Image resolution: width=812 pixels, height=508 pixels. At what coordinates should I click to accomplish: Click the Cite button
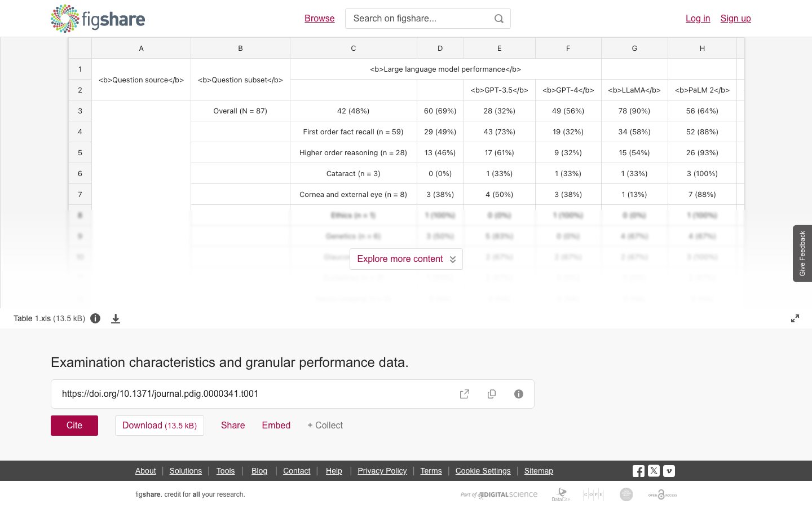tap(74, 426)
